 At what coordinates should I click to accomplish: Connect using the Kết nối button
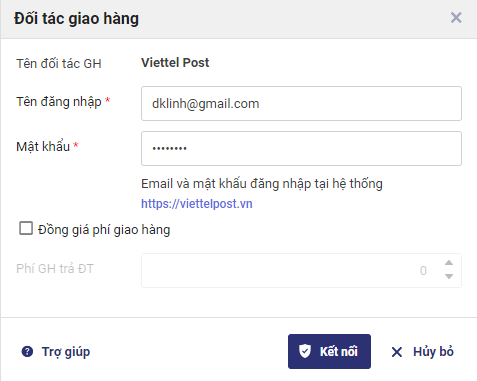[329, 352]
